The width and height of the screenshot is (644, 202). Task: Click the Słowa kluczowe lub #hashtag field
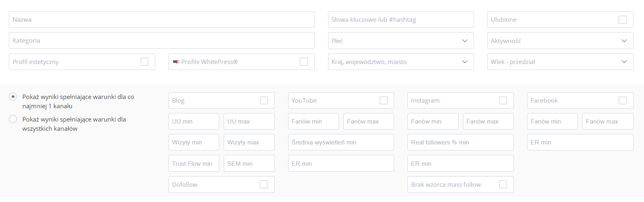[401, 19]
